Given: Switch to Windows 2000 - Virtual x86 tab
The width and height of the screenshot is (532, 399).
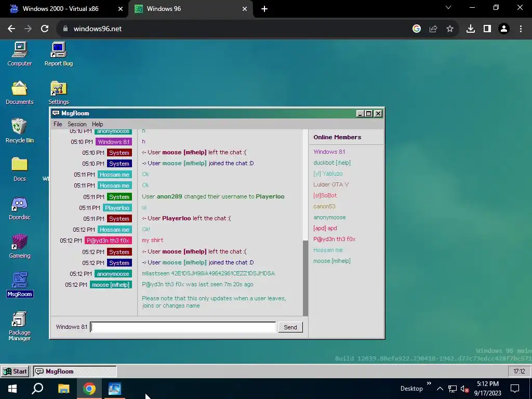Looking at the screenshot, I should [x=64, y=9].
